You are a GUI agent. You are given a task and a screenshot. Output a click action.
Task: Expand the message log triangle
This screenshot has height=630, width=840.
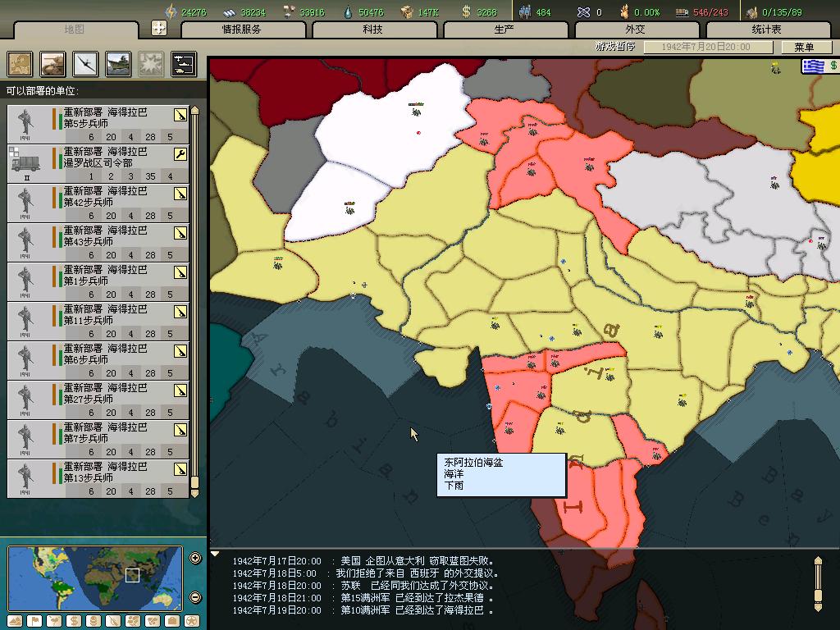tap(215, 555)
